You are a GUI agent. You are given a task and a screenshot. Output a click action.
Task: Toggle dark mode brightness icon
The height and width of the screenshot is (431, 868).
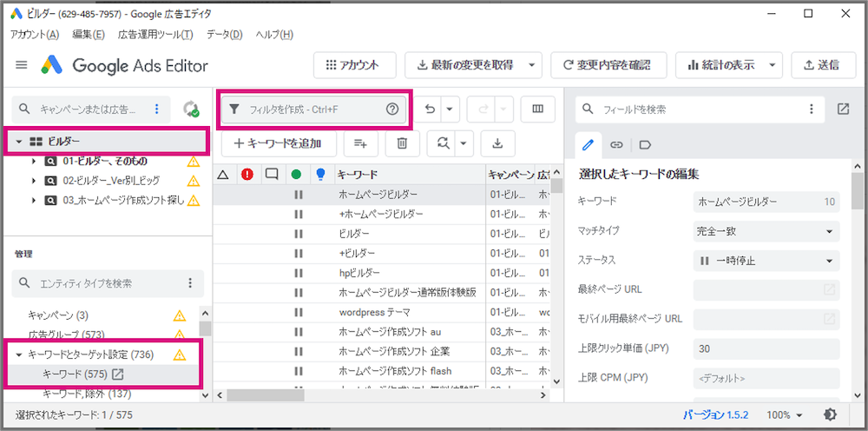coord(831,414)
